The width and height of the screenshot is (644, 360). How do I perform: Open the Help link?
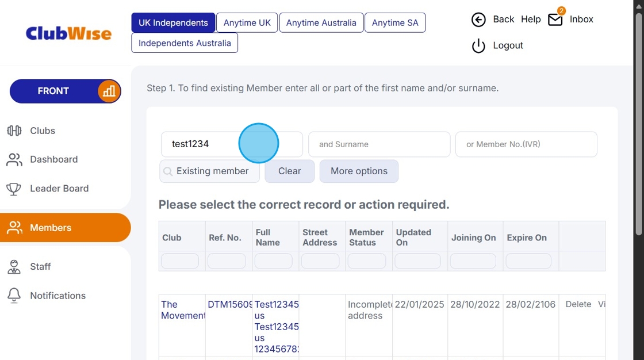coord(531,19)
